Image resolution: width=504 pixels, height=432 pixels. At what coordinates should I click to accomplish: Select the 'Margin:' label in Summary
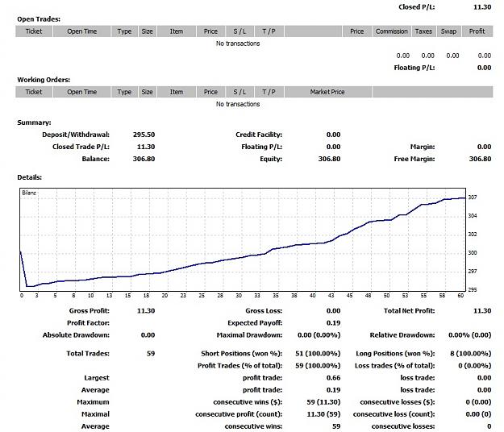pos(423,147)
